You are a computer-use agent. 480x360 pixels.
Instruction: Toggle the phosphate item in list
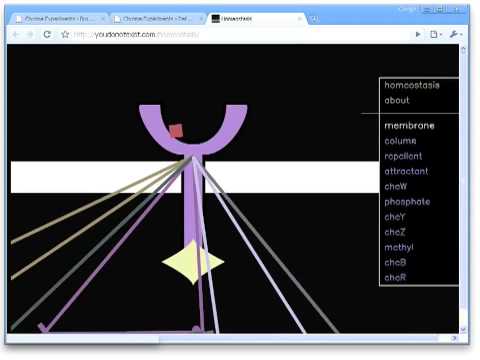tap(407, 202)
